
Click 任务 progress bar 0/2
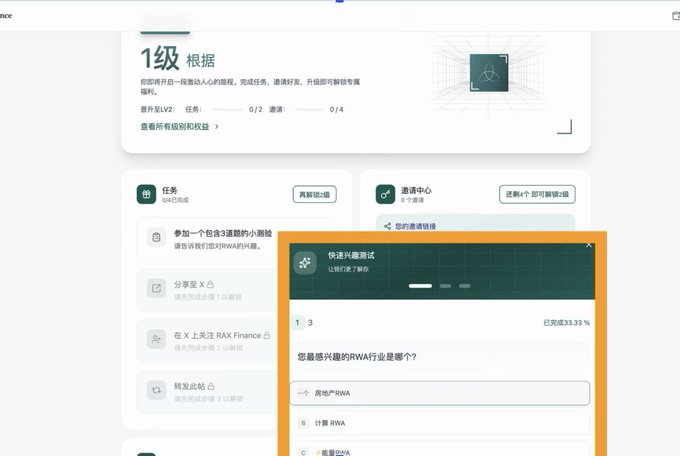(227, 110)
